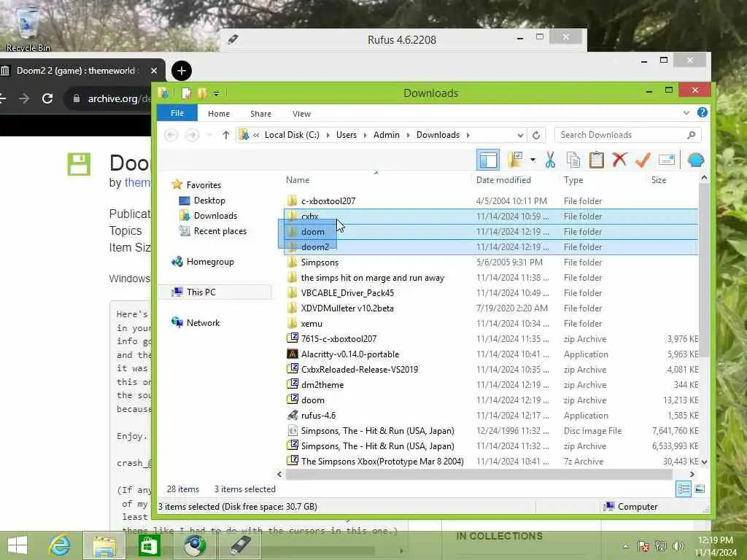Open the recent locations dropdown arrow
This screenshot has height=560, width=747.
pos(209,135)
